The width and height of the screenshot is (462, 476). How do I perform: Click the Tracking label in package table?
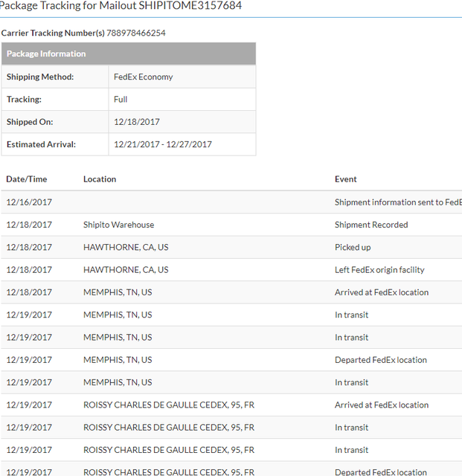[24, 99]
